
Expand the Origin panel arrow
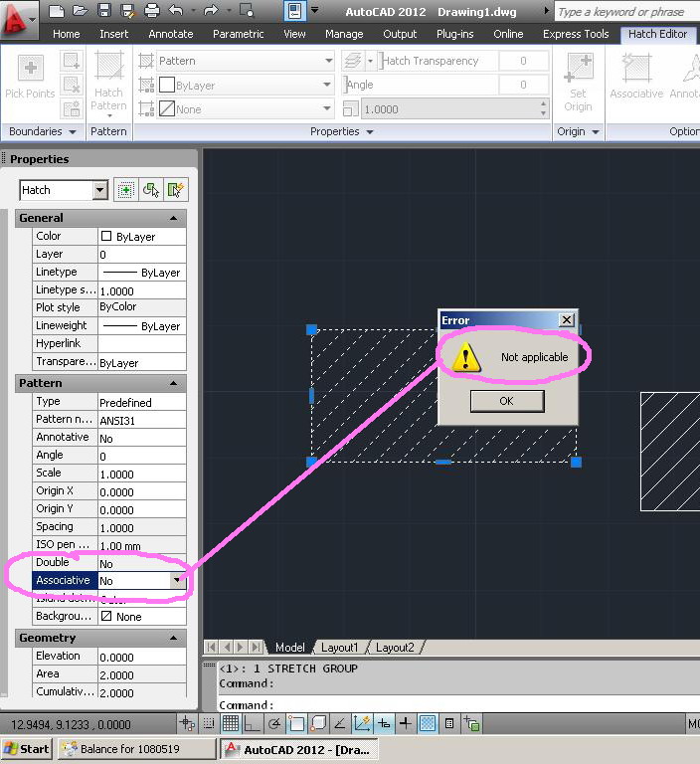tap(596, 132)
